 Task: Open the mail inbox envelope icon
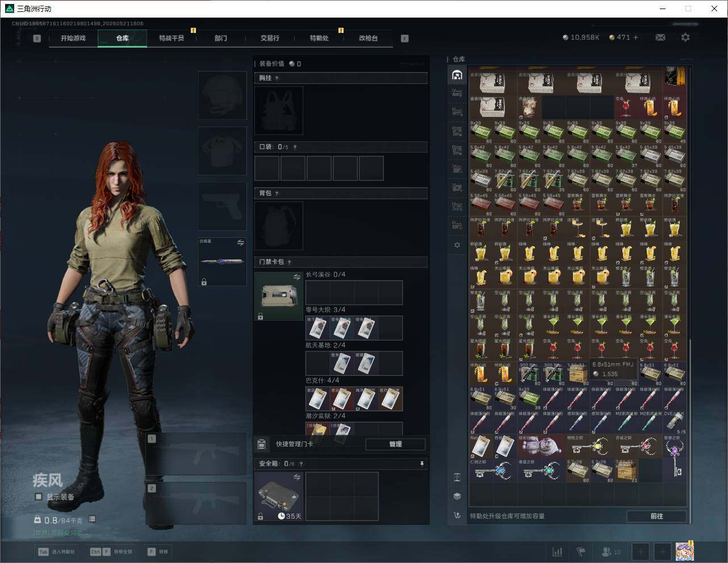click(660, 37)
